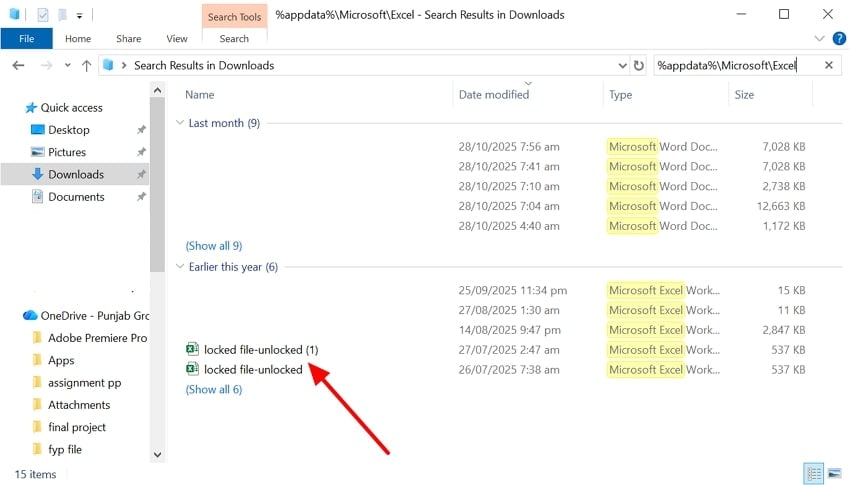The width and height of the screenshot is (850, 485).
Task: Open the address bar history dropdown
Action: click(x=622, y=66)
